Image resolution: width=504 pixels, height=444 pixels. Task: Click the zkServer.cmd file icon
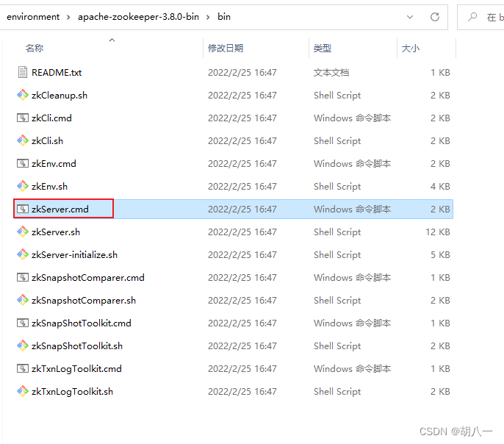[23, 210]
